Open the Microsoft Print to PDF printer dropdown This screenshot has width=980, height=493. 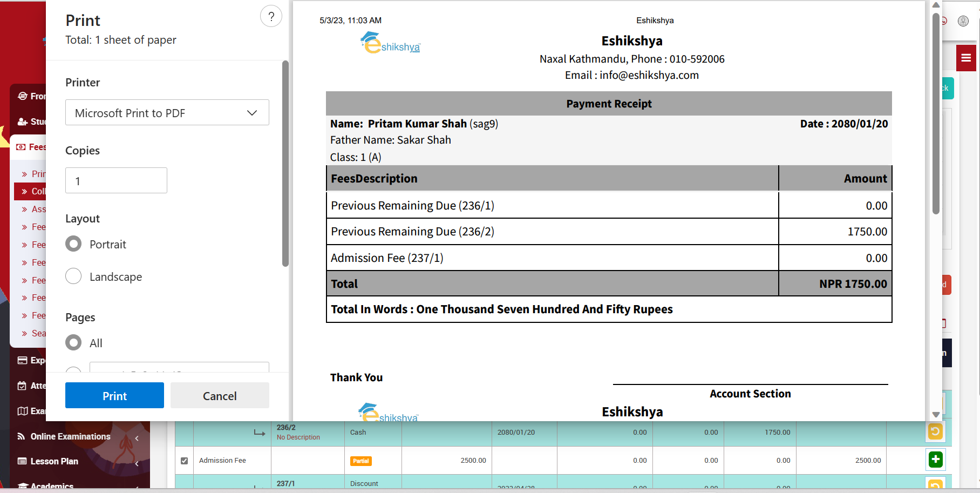pos(167,113)
